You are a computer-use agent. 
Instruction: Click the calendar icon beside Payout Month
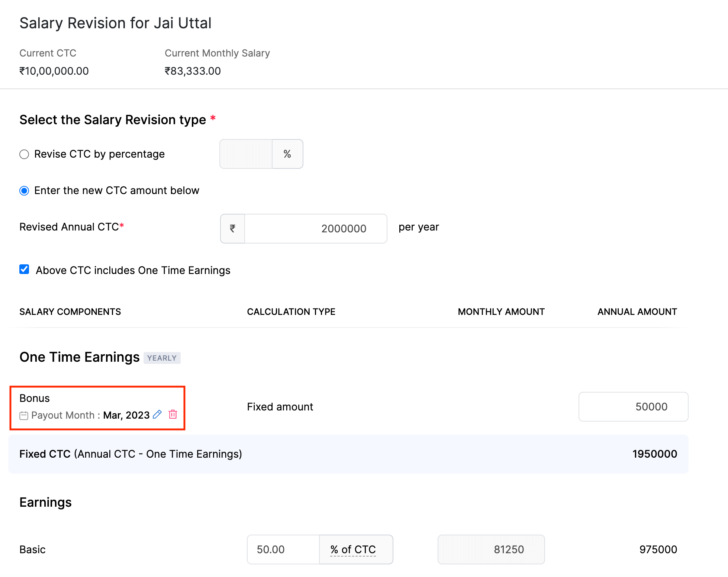coord(24,415)
